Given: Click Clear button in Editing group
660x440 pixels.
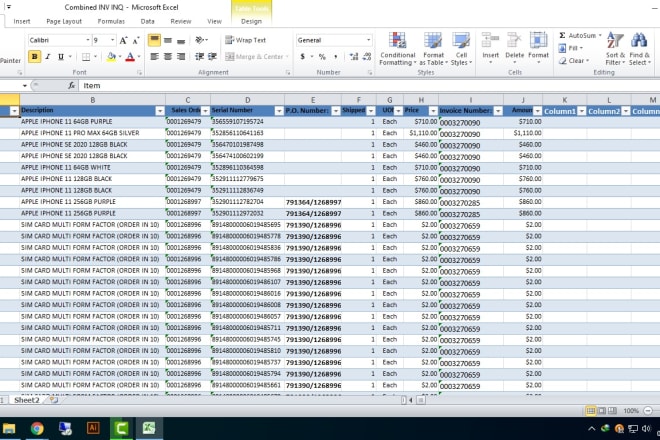Looking at the screenshot, I should 573,61.
